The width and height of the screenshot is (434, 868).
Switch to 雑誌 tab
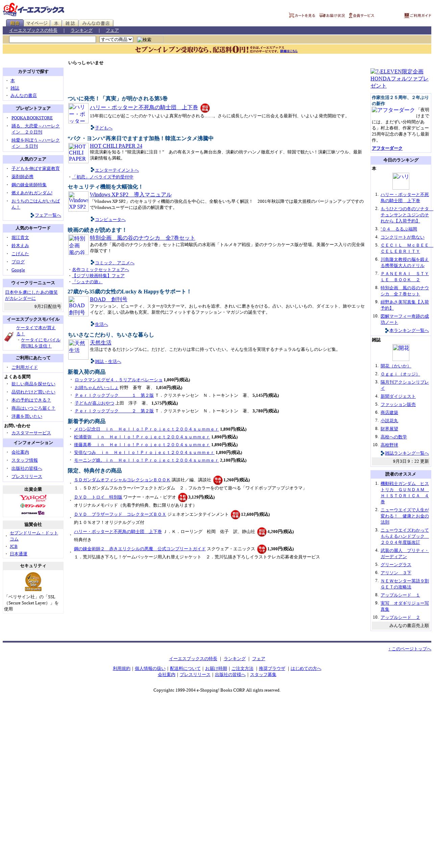point(70,23)
